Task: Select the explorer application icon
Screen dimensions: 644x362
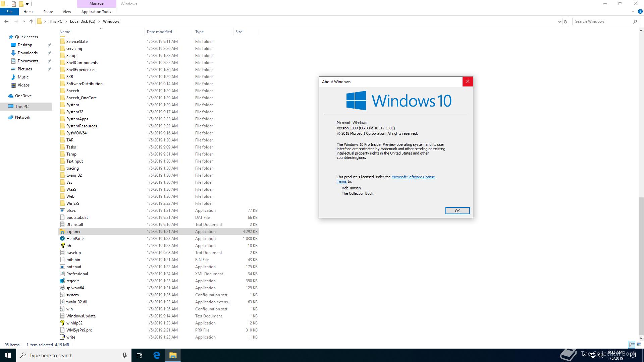Action: pos(62,232)
